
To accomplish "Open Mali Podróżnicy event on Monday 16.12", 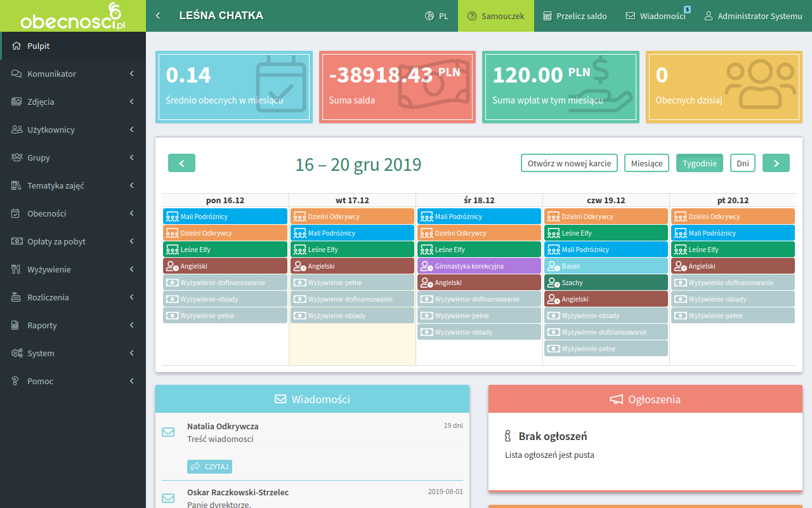I will tap(225, 217).
